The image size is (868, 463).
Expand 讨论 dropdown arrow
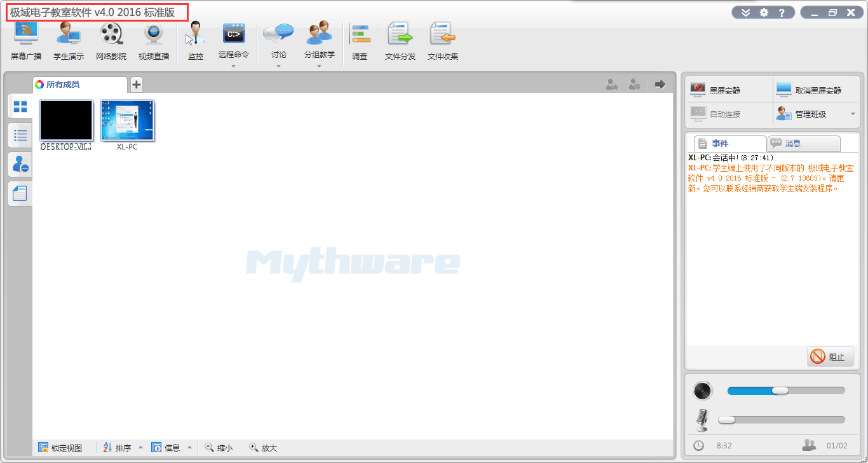[x=278, y=66]
